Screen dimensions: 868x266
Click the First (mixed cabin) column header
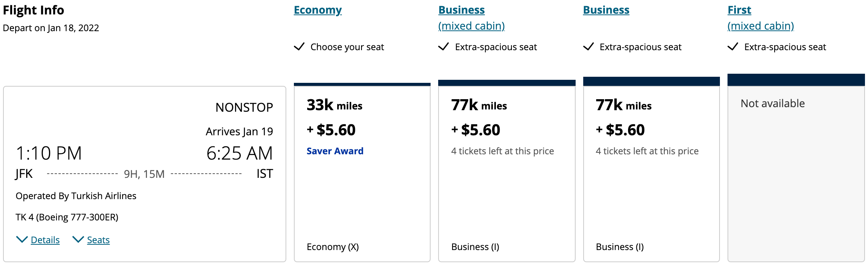pyautogui.click(x=761, y=18)
